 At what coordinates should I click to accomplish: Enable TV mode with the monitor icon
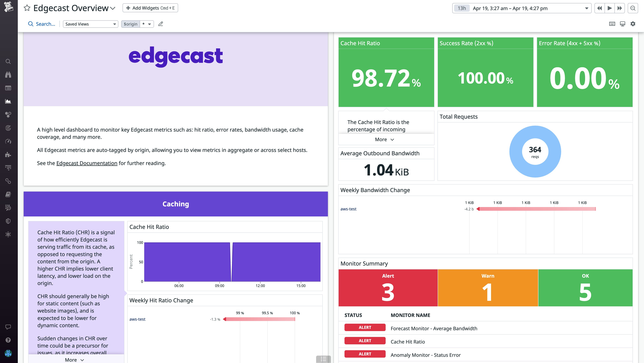pyautogui.click(x=623, y=24)
